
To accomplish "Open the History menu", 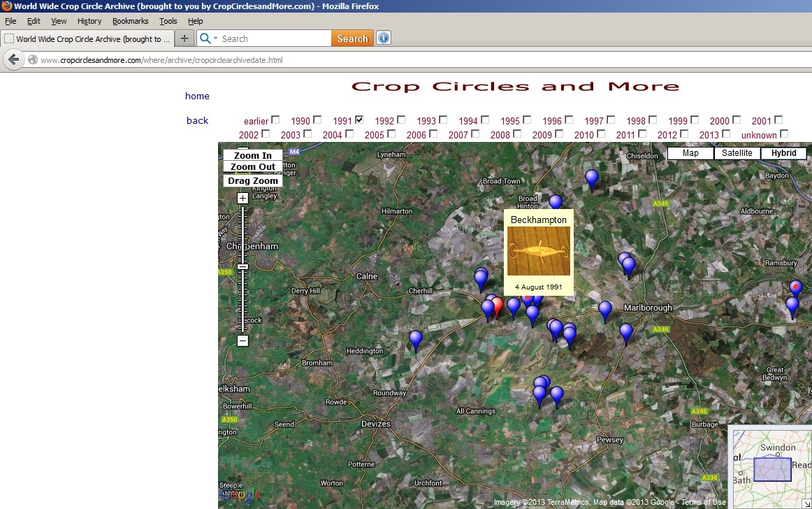I will (x=89, y=21).
